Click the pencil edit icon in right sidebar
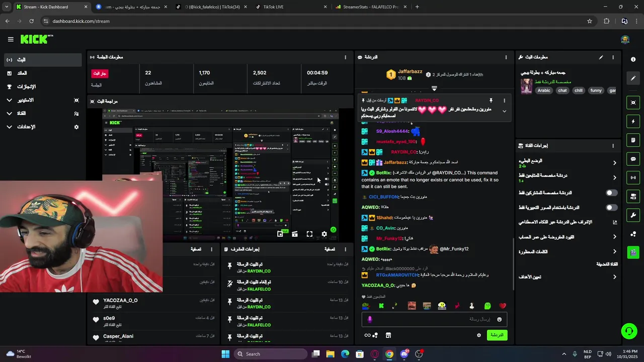 pyautogui.click(x=633, y=78)
